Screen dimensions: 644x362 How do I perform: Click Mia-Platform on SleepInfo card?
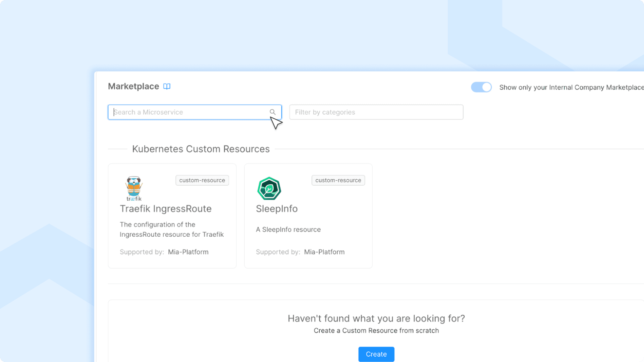[x=324, y=252]
